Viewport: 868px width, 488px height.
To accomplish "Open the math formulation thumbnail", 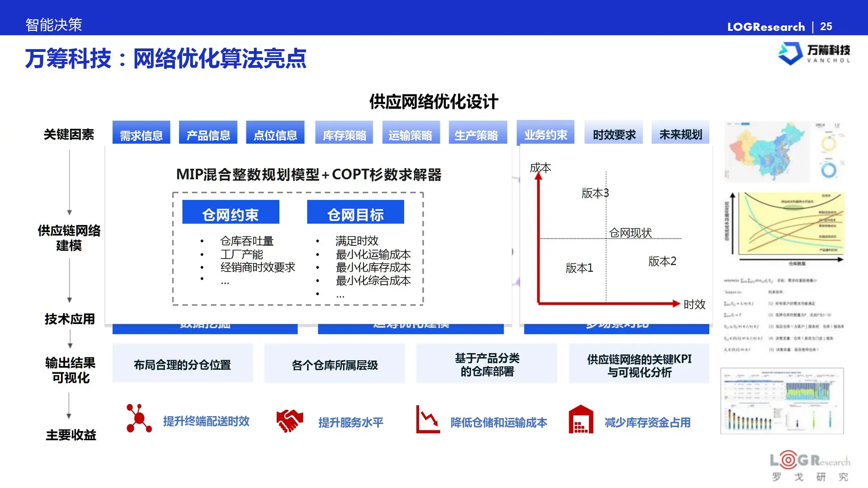I will (784, 315).
